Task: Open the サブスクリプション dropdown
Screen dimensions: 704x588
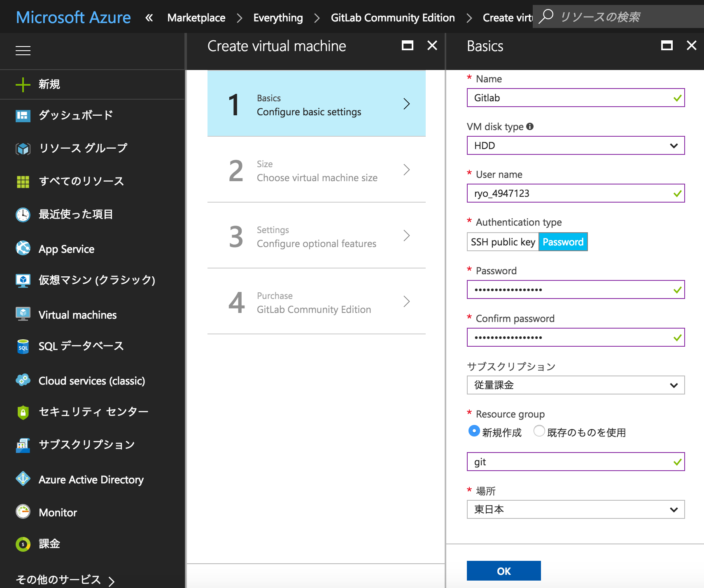Action: coord(575,385)
